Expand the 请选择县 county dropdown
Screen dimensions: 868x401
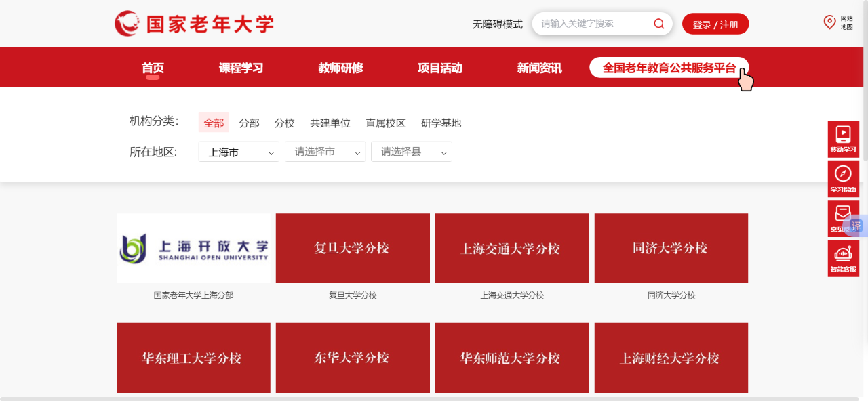coord(411,152)
